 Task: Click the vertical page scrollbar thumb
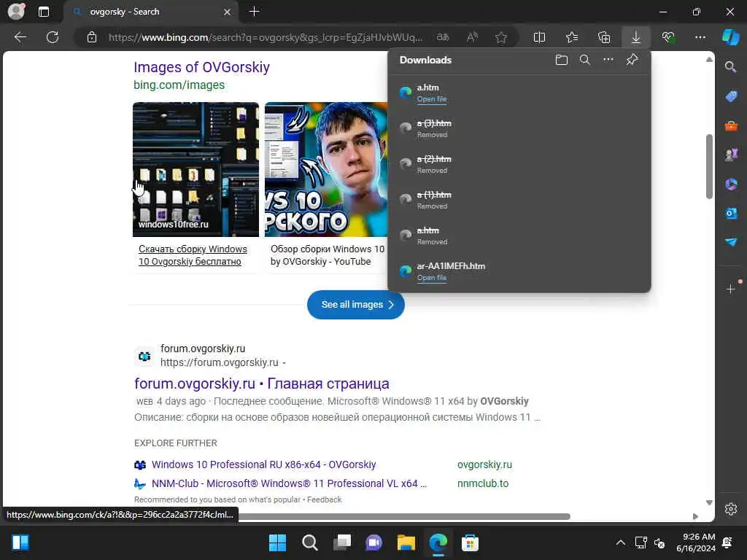[x=709, y=166]
